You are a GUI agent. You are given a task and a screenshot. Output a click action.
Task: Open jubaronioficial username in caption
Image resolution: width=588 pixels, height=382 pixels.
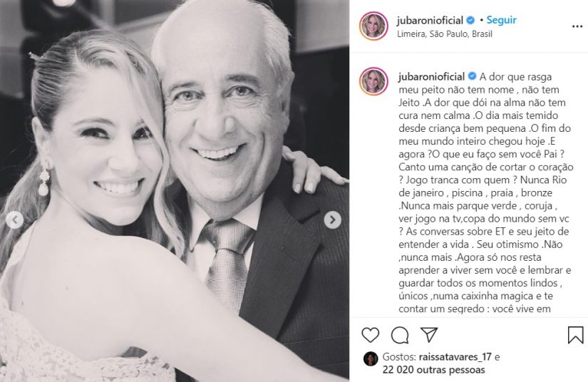click(432, 77)
